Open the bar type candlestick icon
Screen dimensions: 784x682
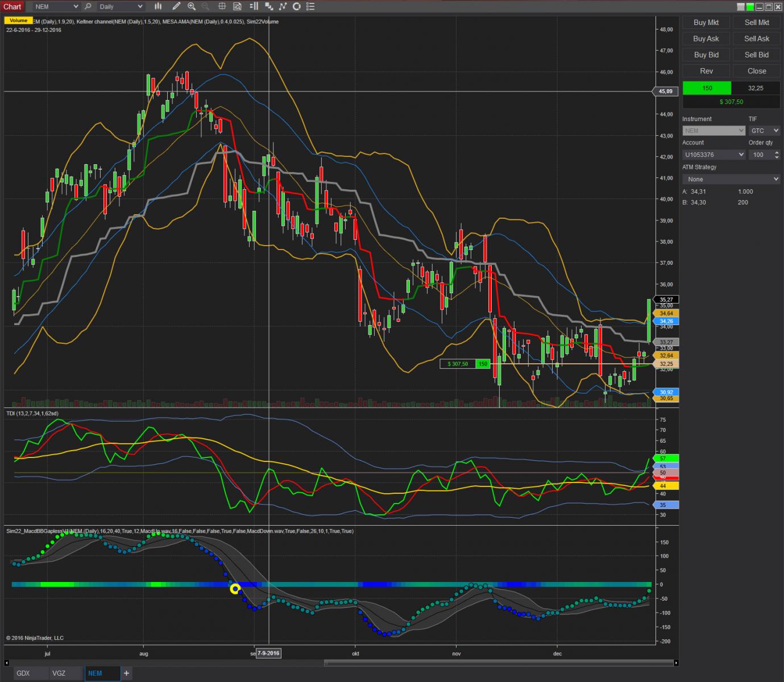158,7
